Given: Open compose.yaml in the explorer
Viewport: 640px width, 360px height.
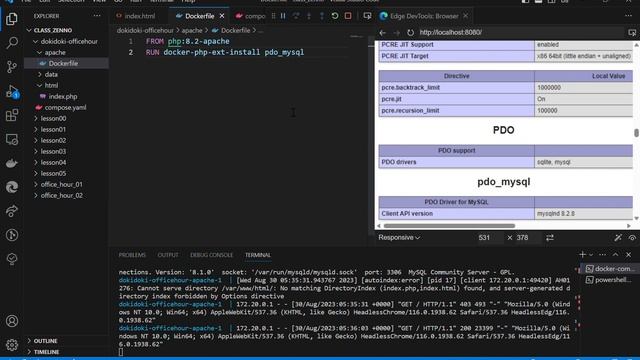Looking at the screenshot, I should (x=65, y=107).
